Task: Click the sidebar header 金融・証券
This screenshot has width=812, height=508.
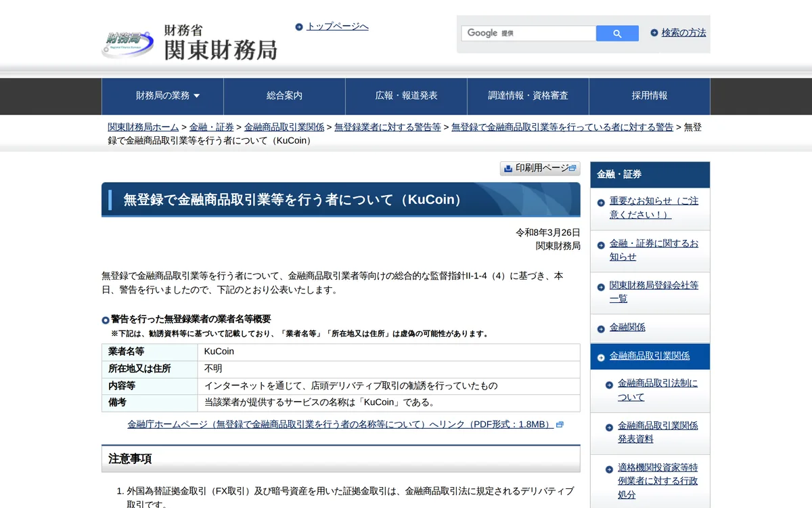Action: pos(650,175)
